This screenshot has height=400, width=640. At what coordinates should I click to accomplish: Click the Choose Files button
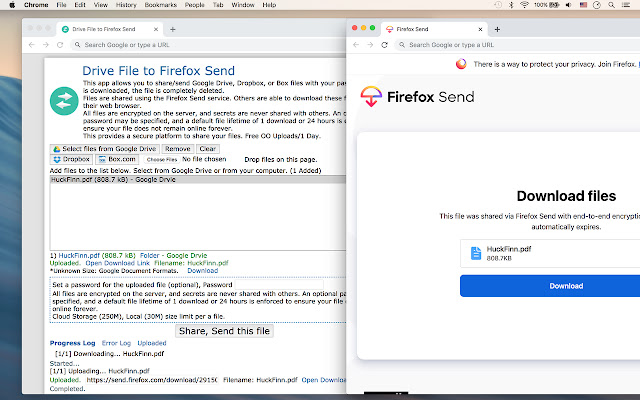tap(162, 160)
